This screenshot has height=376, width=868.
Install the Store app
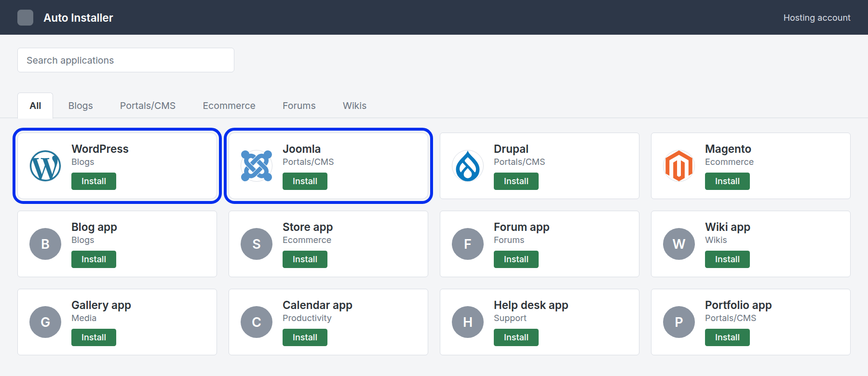pyautogui.click(x=305, y=259)
